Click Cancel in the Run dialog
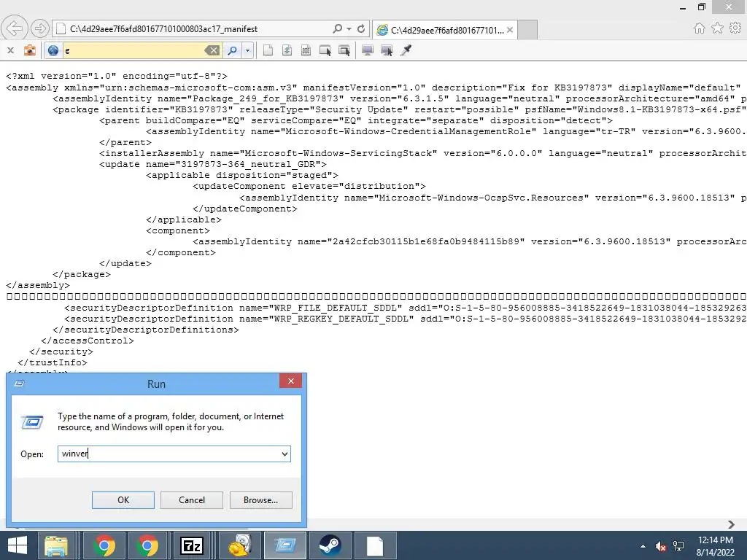The width and height of the screenshot is (747, 560). pos(192,500)
